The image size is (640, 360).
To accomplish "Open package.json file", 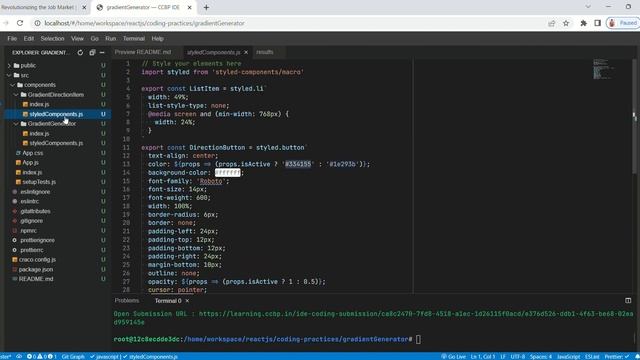I will 36,269.
